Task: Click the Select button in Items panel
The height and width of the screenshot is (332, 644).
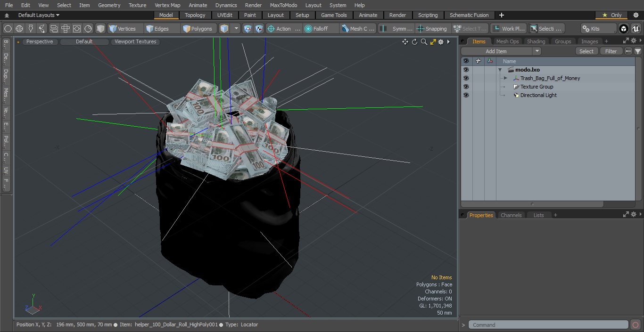Action: click(586, 51)
